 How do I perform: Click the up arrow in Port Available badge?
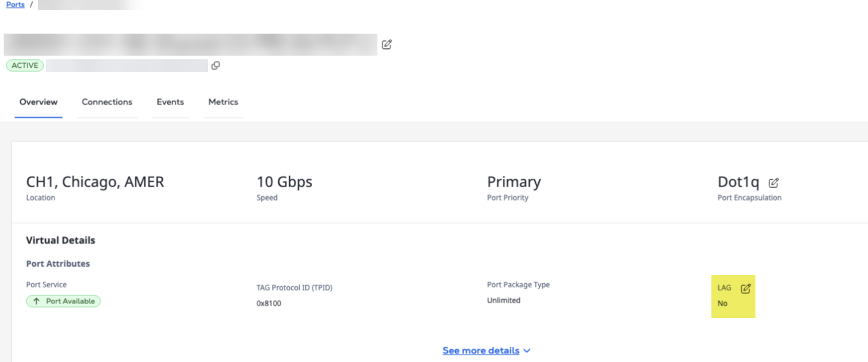point(37,301)
